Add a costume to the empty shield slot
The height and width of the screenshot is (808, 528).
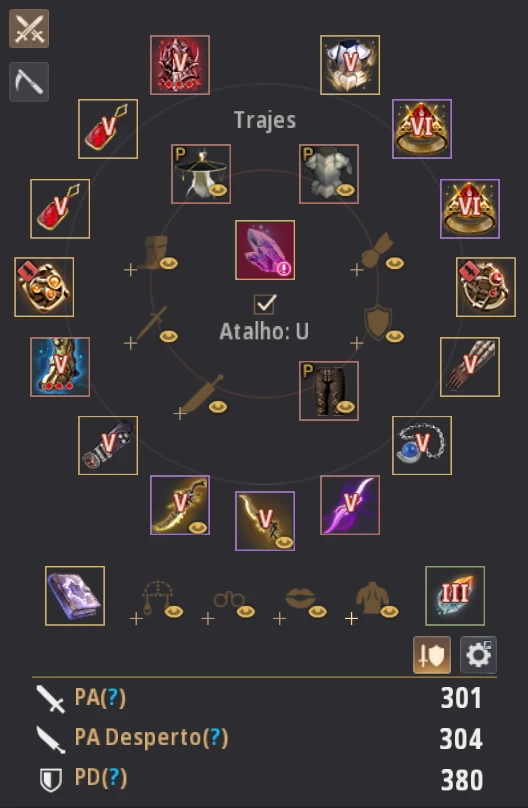pos(378,328)
